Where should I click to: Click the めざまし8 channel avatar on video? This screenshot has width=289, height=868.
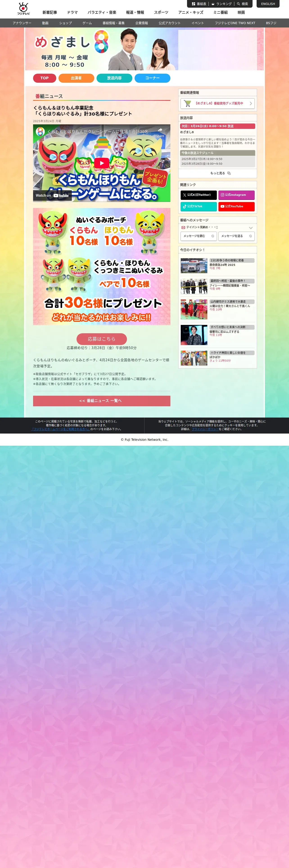tap(40, 131)
